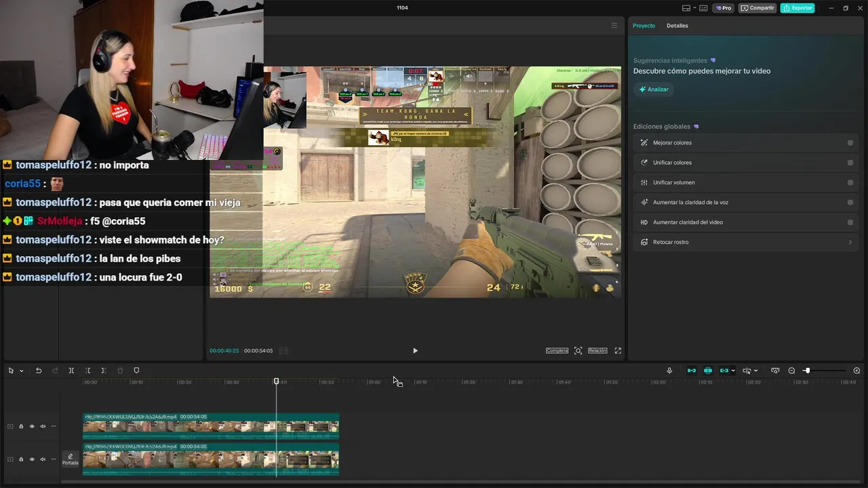
Task: Lock the upper video track
Action: pyautogui.click(x=21, y=426)
